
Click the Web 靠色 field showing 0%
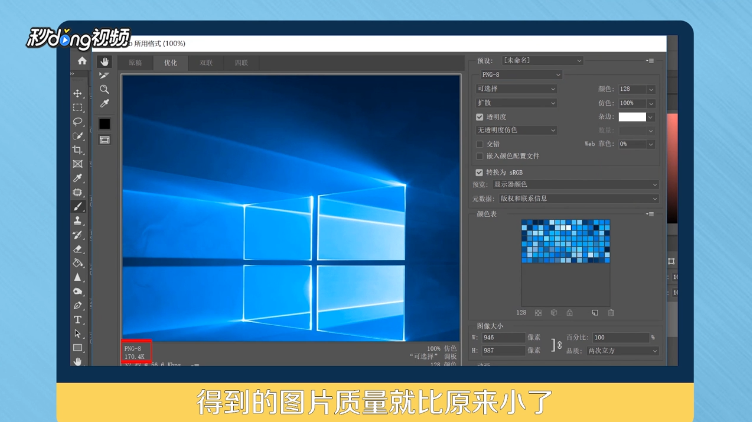[x=632, y=144]
